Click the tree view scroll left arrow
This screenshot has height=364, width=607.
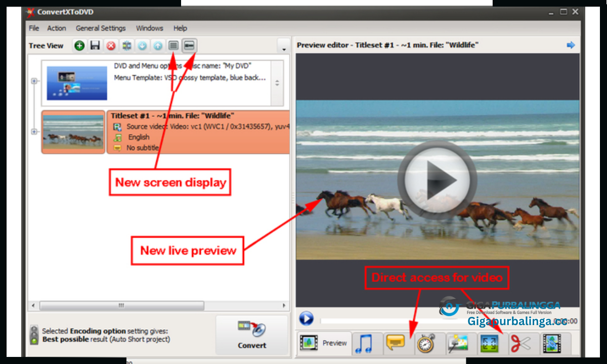tap(34, 306)
